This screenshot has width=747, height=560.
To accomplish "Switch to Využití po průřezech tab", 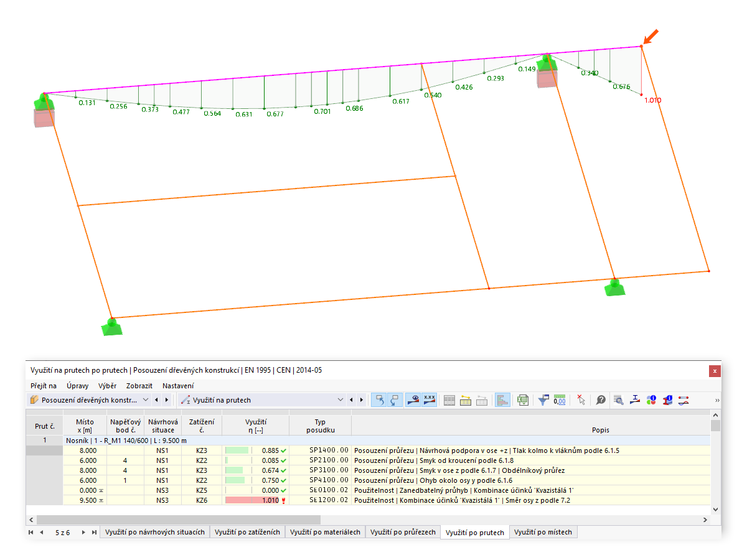I will 403,533.
